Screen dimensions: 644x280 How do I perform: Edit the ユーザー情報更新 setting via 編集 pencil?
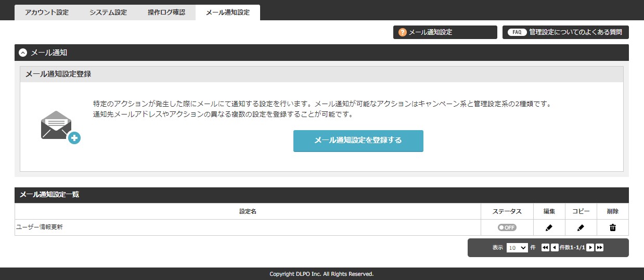tap(549, 227)
